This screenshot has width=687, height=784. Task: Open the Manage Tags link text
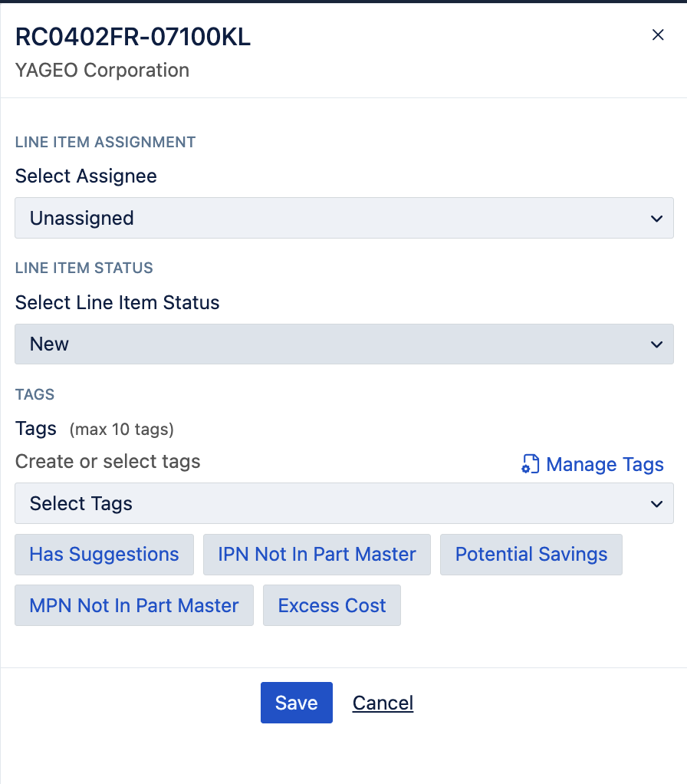click(x=604, y=464)
